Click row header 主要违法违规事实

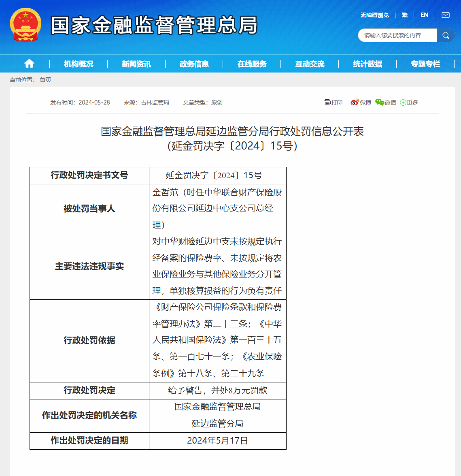pos(89,267)
